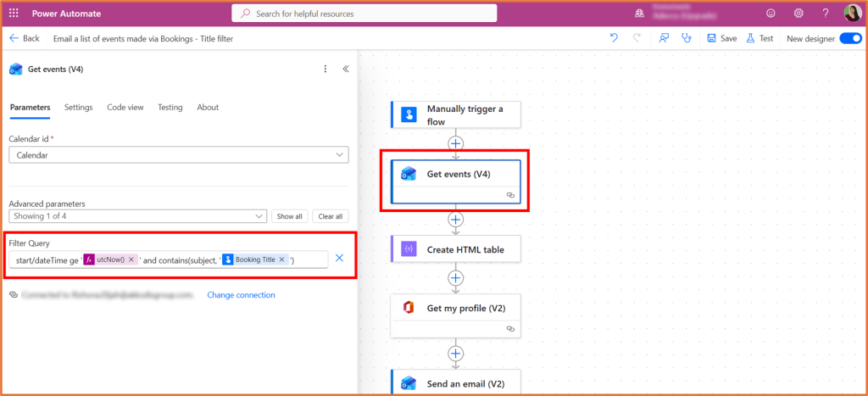Image resolution: width=868 pixels, height=396 pixels.
Task: Select the Get events (V4) card
Action: pos(455,182)
